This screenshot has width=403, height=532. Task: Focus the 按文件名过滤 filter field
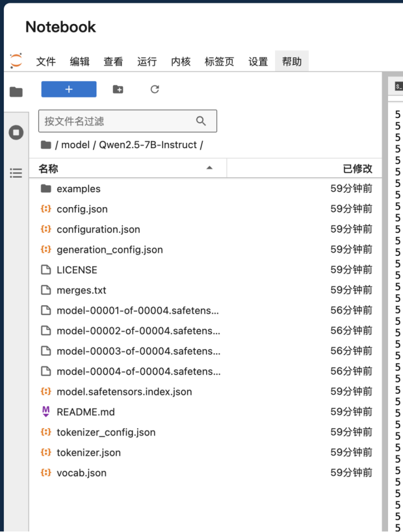coord(127,121)
